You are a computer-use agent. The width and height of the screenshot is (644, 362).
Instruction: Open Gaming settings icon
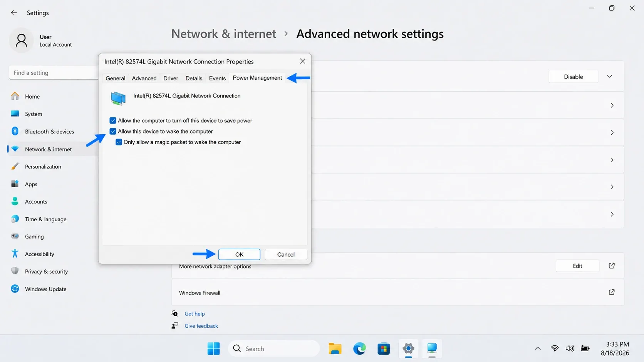pos(15,236)
